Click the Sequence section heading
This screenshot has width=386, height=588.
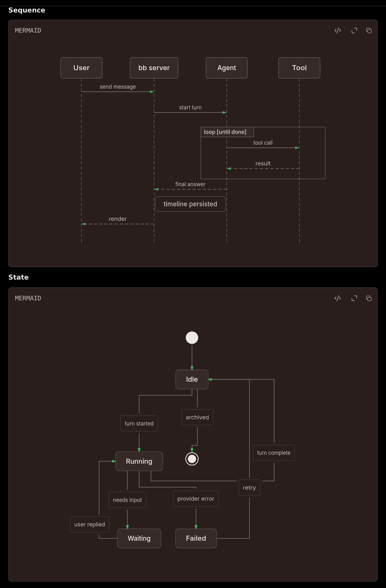27,10
